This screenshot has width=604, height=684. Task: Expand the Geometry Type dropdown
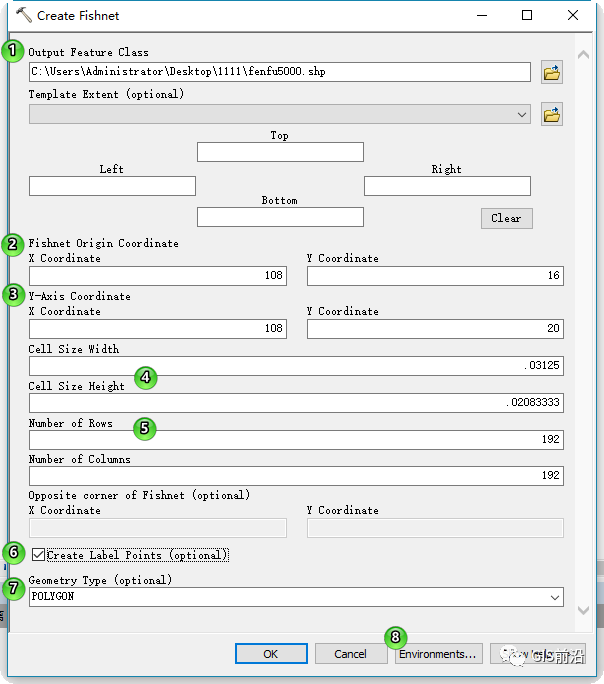[555, 597]
